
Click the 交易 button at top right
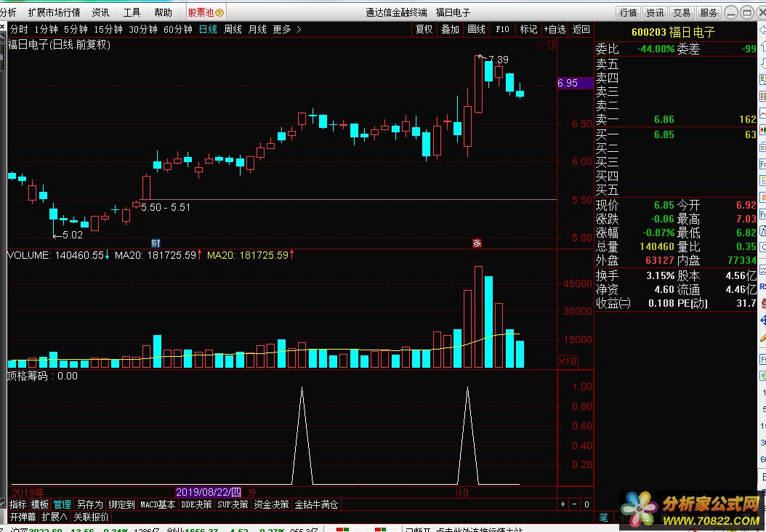coord(682,12)
